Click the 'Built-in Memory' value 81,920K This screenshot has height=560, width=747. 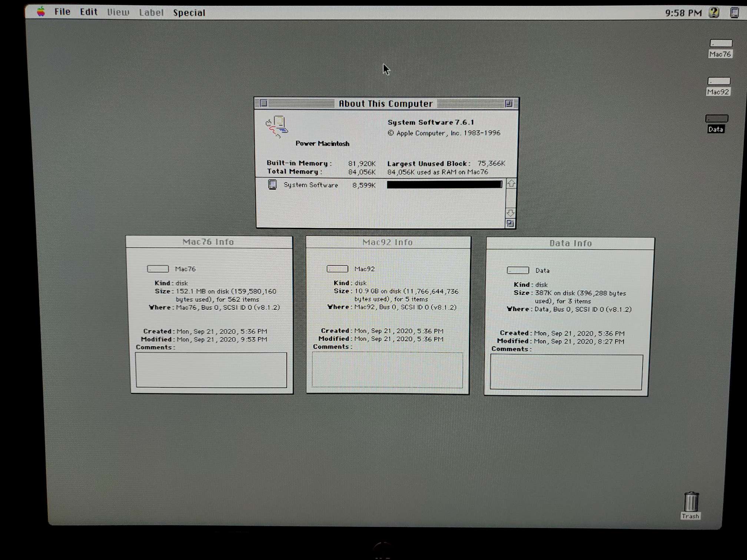pyautogui.click(x=362, y=163)
